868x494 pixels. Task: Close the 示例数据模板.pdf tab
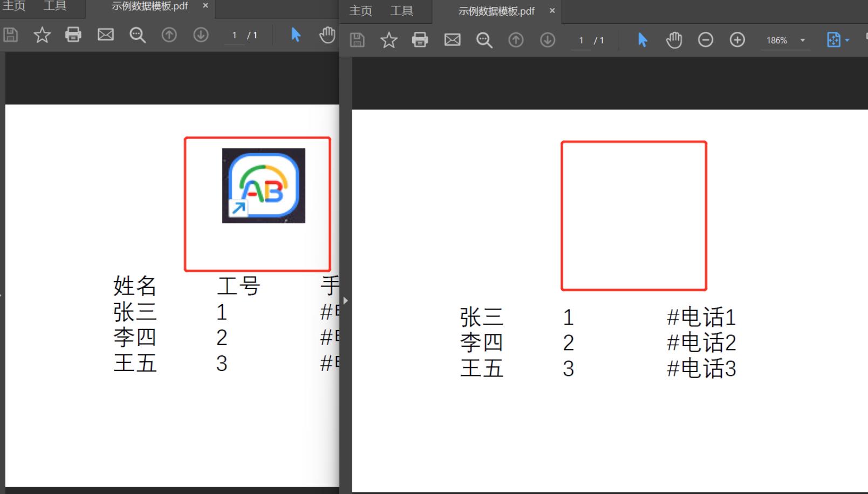click(x=552, y=10)
